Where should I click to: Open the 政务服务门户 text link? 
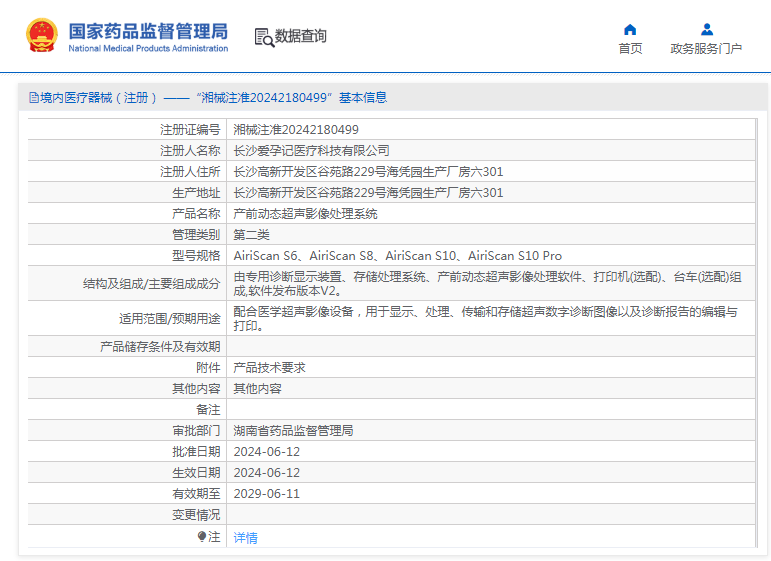(706, 49)
